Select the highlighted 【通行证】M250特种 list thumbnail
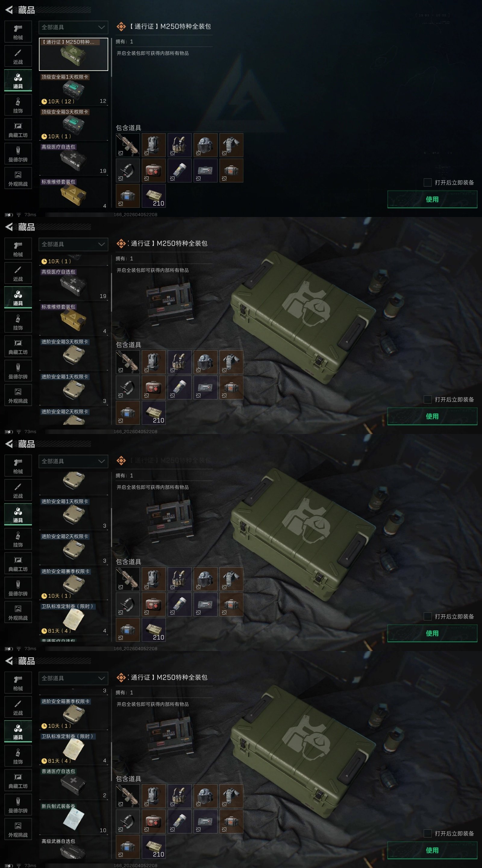This screenshot has height=868, width=482. click(74, 54)
